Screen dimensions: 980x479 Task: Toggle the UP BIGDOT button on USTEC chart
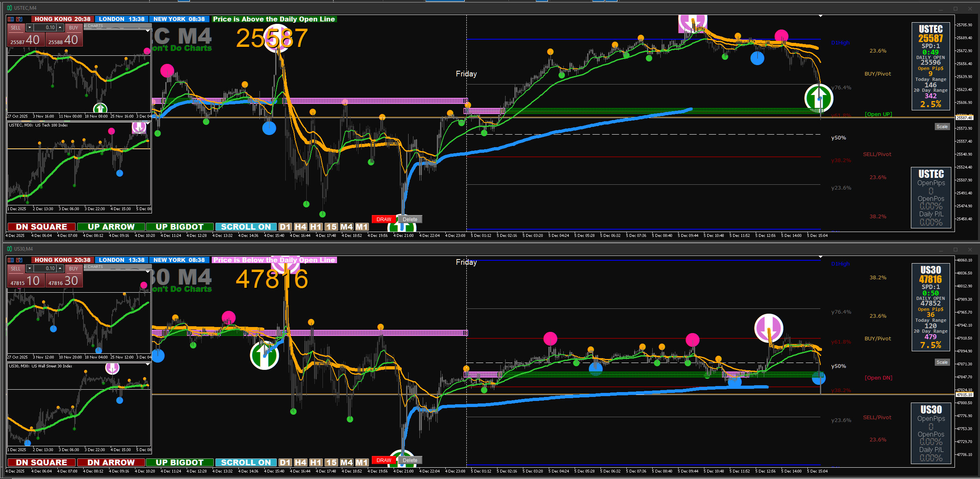(x=179, y=227)
